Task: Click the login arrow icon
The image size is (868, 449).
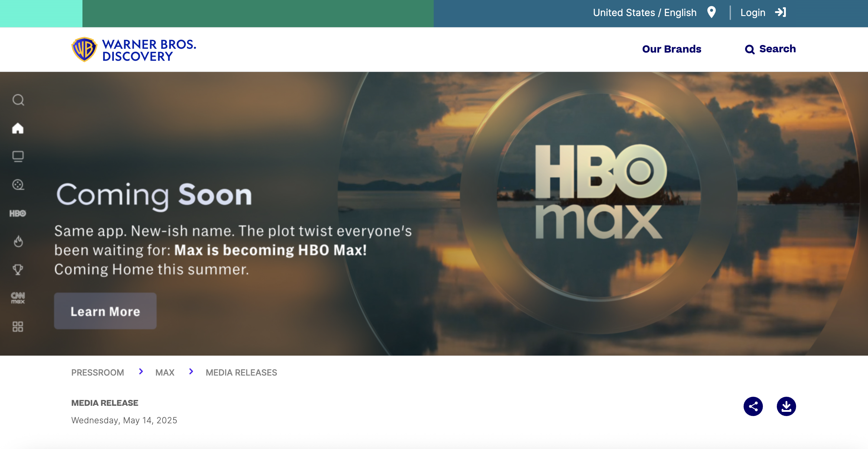Action: (x=780, y=12)
